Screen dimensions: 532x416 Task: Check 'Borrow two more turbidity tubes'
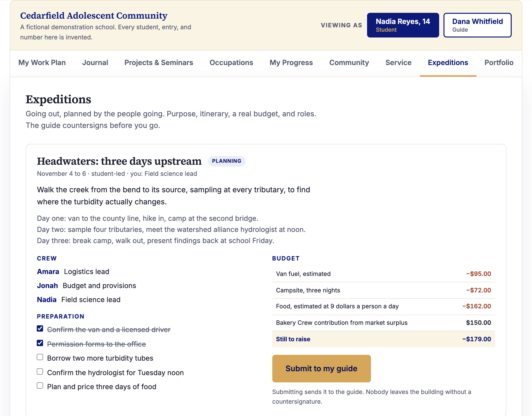40,357
